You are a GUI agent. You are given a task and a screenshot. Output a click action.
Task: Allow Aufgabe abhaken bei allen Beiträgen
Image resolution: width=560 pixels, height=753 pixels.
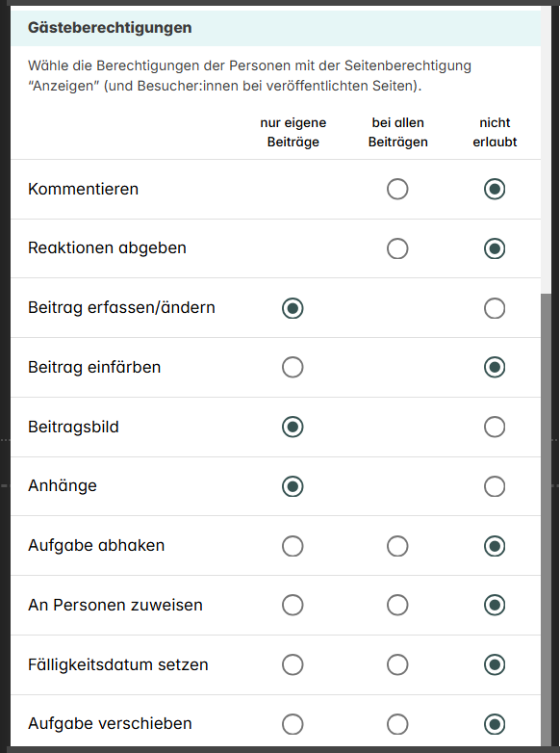397,546
